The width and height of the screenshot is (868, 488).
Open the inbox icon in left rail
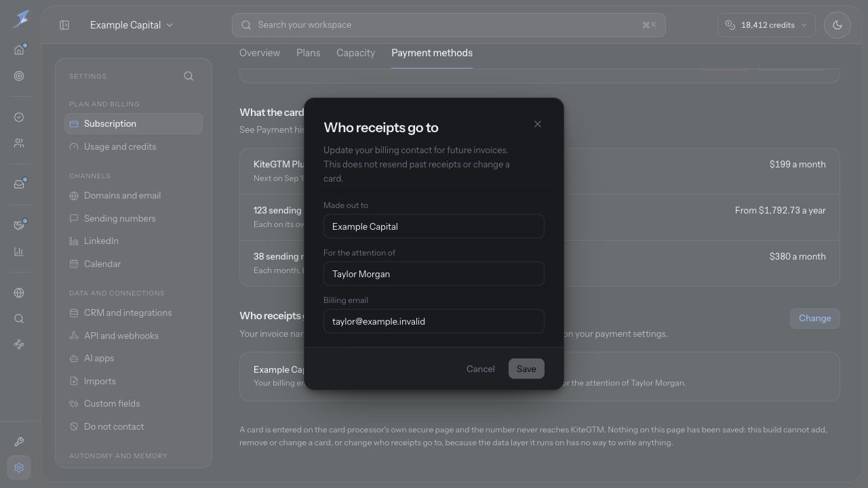(19, 184)
